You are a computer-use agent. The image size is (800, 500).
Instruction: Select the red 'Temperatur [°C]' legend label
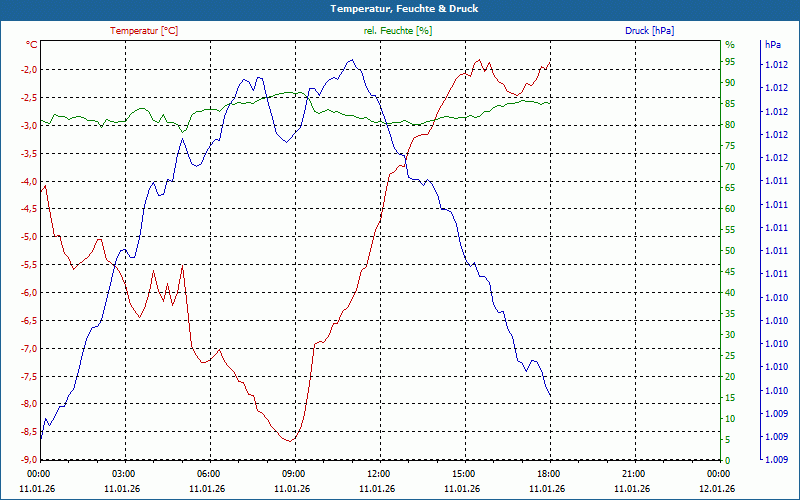point(144,31)
